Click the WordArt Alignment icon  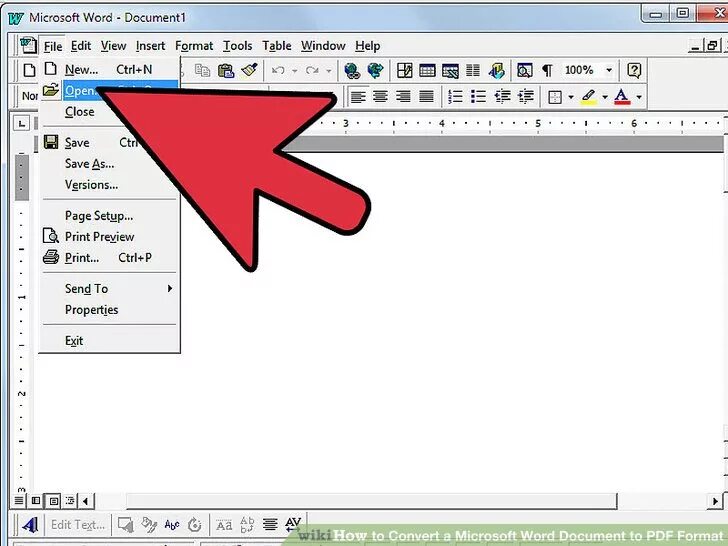[x=270, y=525]
